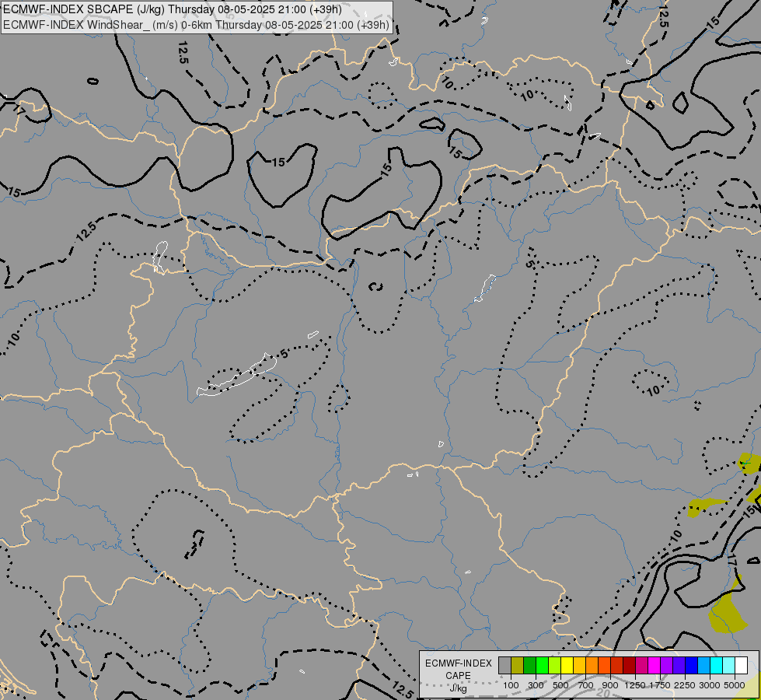This screenshot has height=700, width=761.
Task: Pick the dark maroon swatch left of 1250 tick
Action: [630, 666]
